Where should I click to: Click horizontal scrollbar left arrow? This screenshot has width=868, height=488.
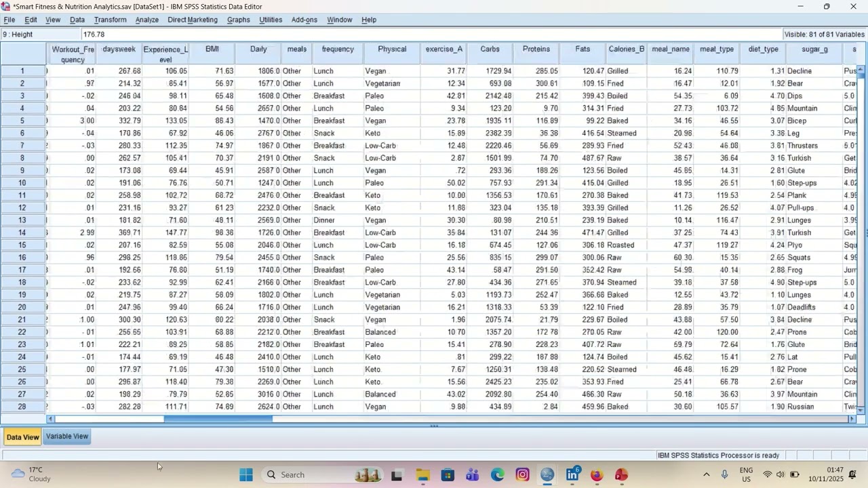coord(50,420)
